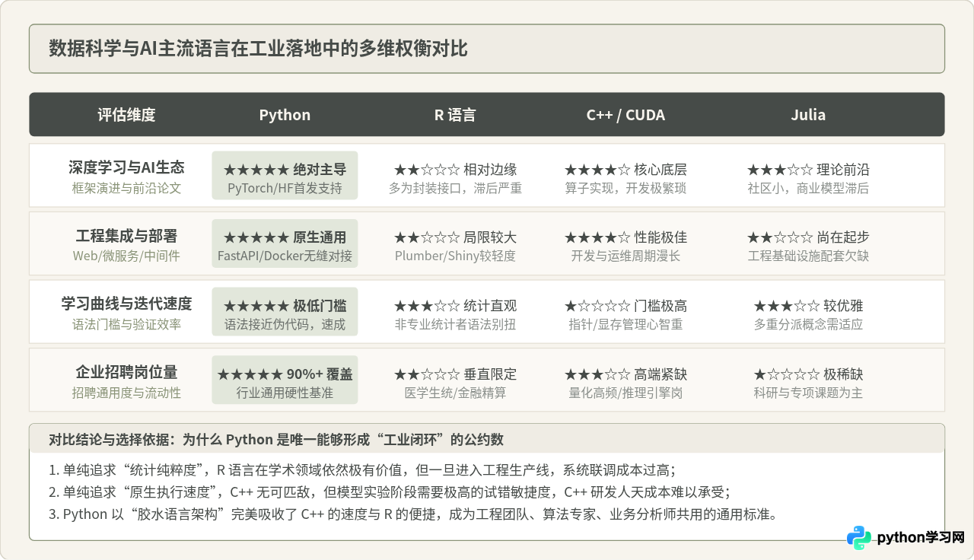Select the text "行业通用硬性基准"
Image resolution: width=974 pixels, height=560 pixels.
[285, 393]
